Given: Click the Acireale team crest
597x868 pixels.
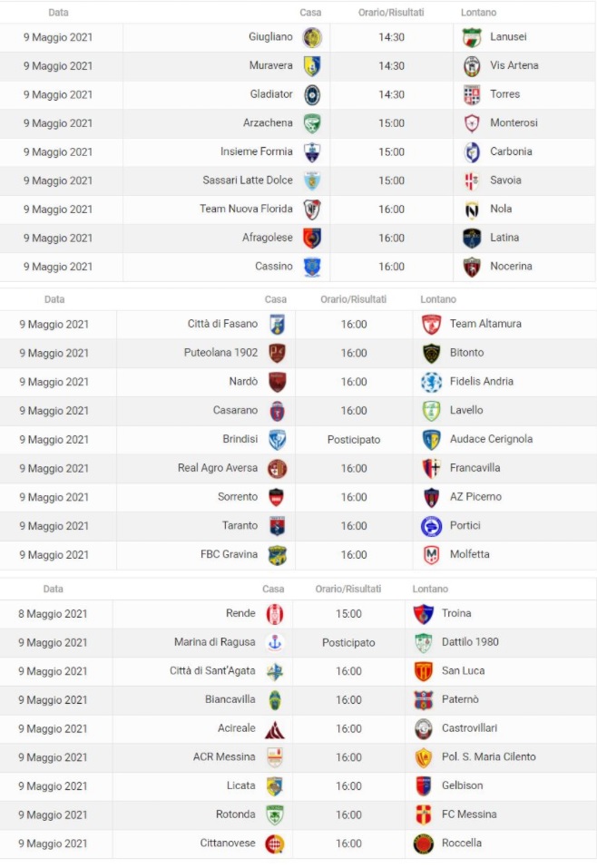Looking at the screenshot, I should point(275,728).
